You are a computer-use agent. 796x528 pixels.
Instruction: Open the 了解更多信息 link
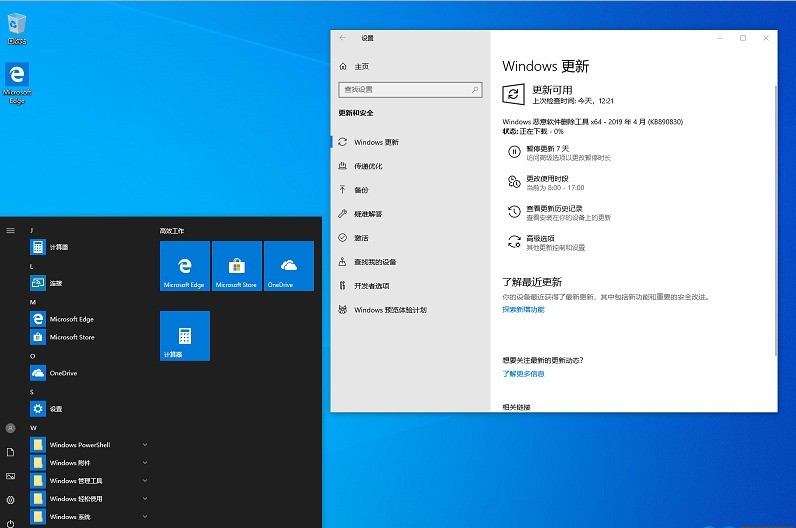click(x=523, y=374)
